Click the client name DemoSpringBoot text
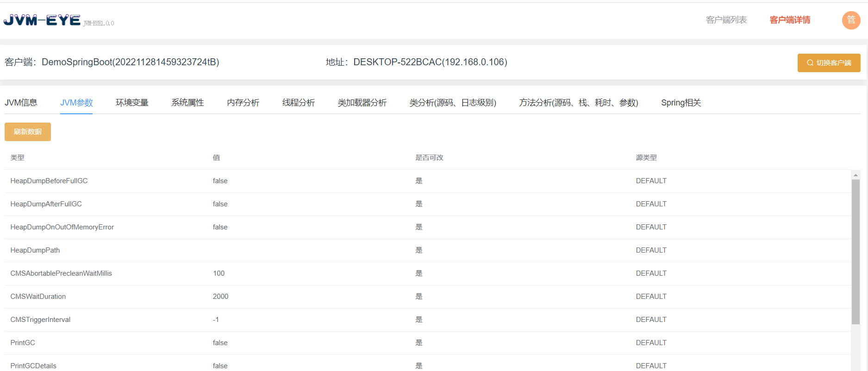Image resolution: width=868 pixels, height=371 pixels. point(130,62)
